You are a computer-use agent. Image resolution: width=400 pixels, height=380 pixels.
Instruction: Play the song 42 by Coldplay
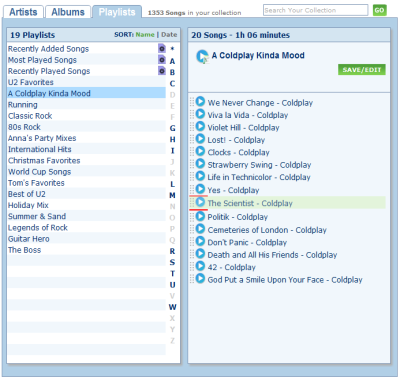[x=200, y=266]
